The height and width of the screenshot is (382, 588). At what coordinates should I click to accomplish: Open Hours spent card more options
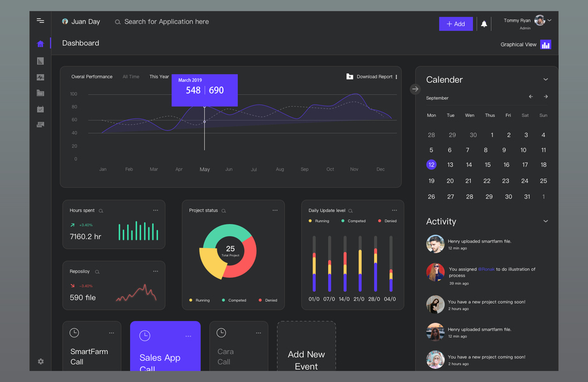[155, 210]
